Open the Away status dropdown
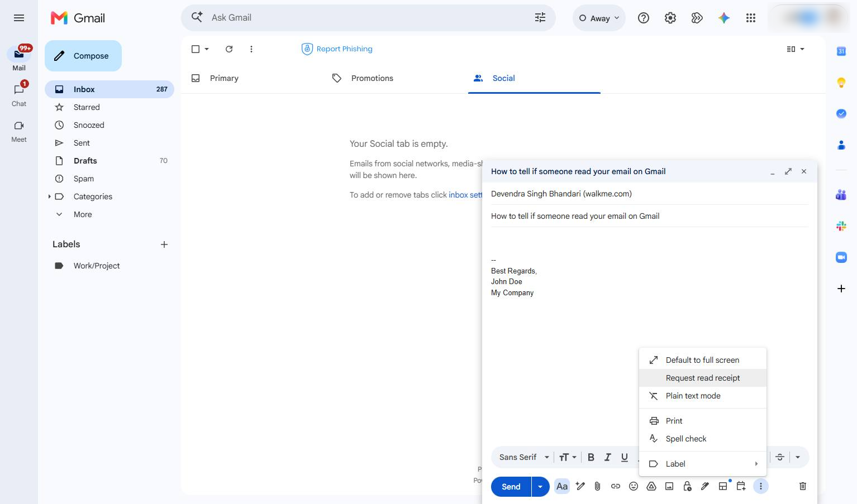The width and height of the screenshot is (857, 504). point(599,18)
